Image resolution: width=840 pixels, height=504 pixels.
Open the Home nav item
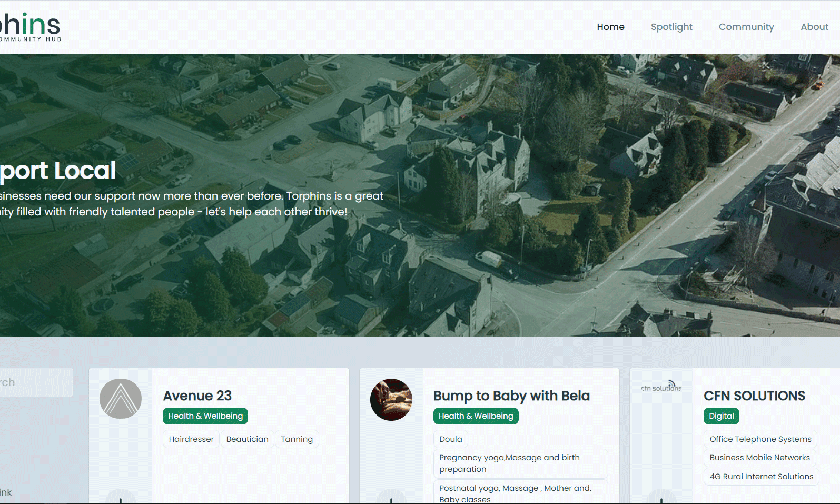[610, 27]
